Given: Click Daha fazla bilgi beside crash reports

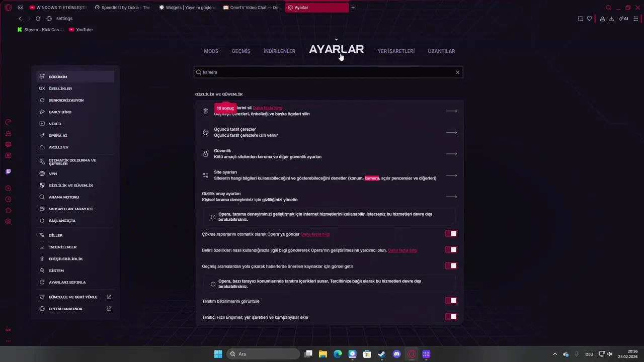Looking at the screenshot, I should click(315, 234).
